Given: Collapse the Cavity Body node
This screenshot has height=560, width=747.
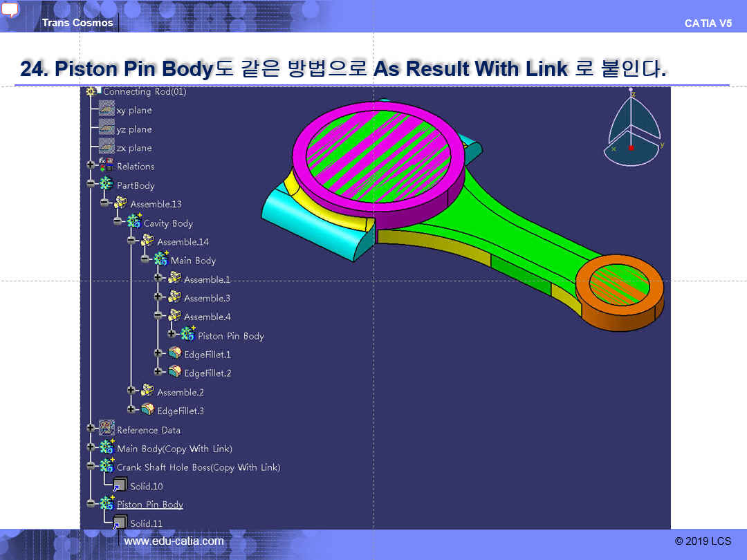Looking at the screenshot, I should pos(118,223).
